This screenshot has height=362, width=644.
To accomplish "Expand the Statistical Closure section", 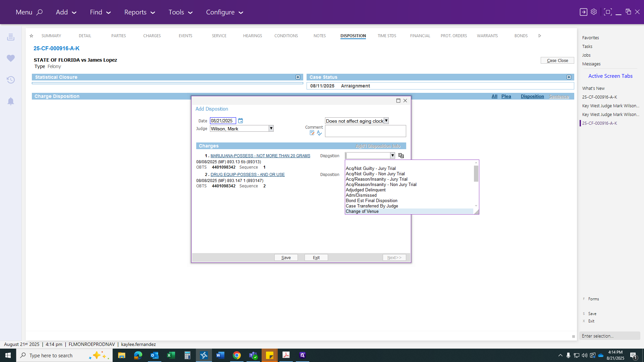I will [298, 77].
